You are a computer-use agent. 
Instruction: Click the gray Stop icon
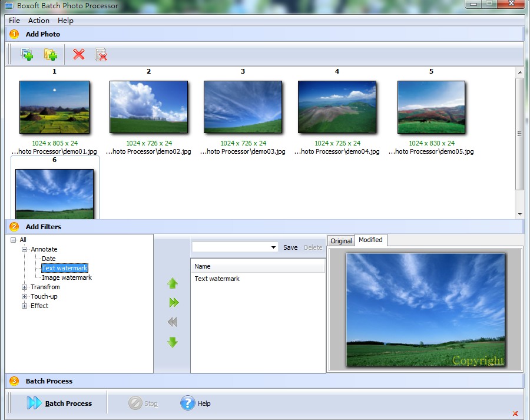coord(135,403)
